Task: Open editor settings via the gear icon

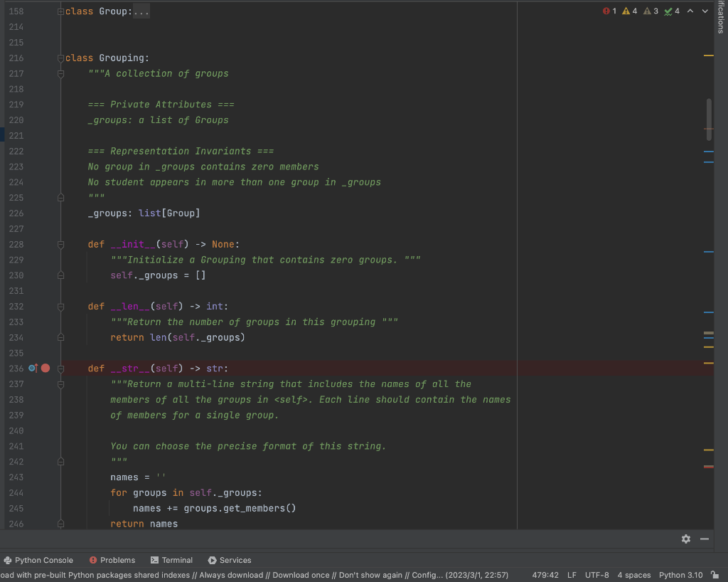Action: click(x=685, y=539)
